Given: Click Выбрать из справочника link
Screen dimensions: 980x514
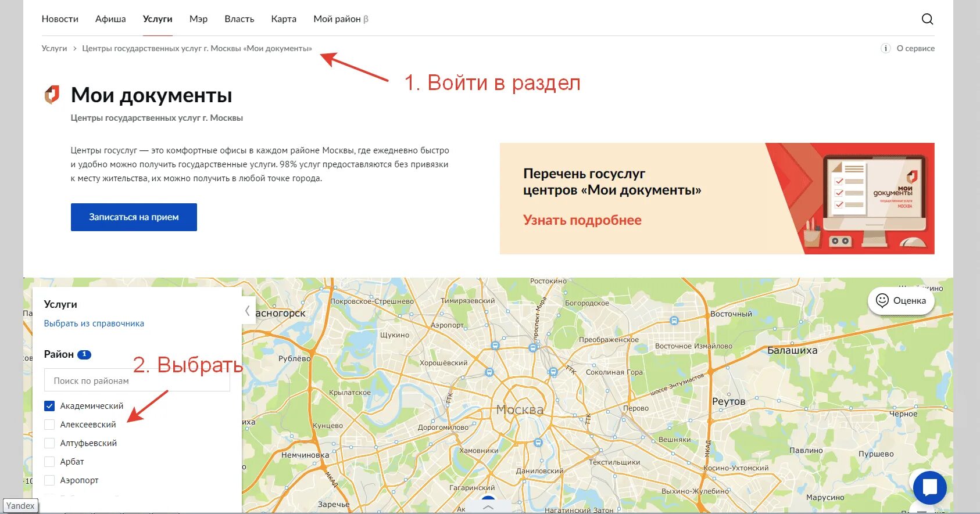Looking at the screenshot, I should point(94,324).
